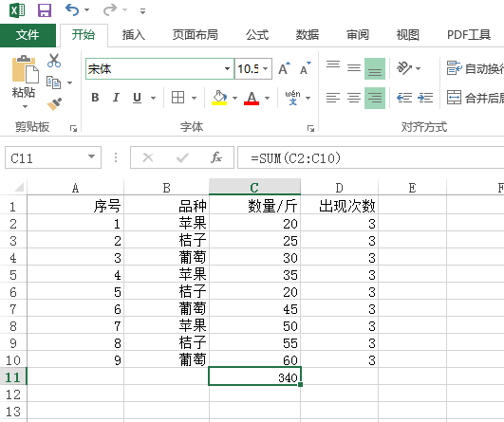Screen dimensions: 504x422
Task: Open the font group dialog launcher
Action: click(310, 128)
